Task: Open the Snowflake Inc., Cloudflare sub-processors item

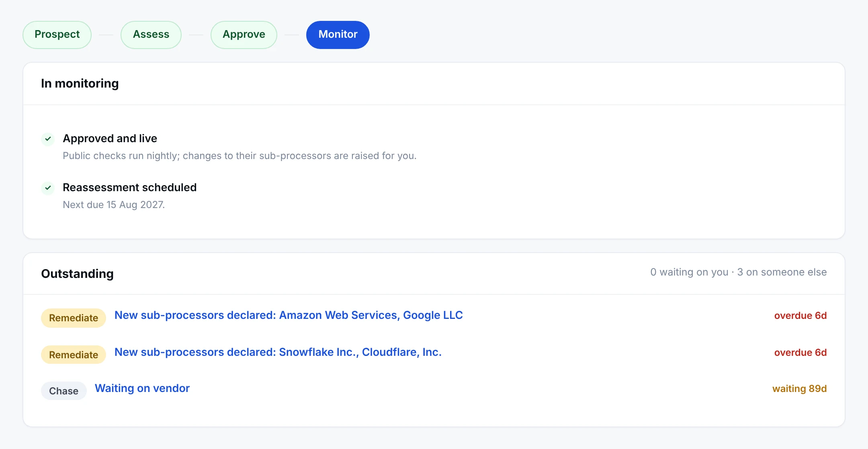Action: pos(278,352)
